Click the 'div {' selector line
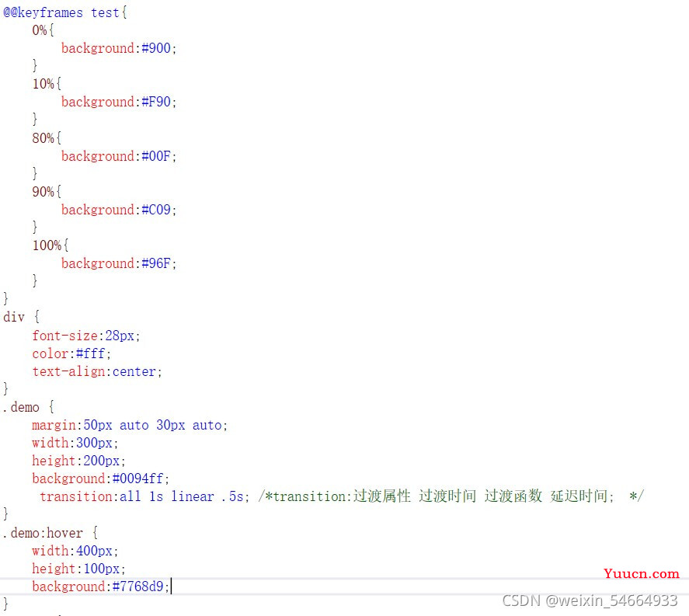 coord(21,317)
